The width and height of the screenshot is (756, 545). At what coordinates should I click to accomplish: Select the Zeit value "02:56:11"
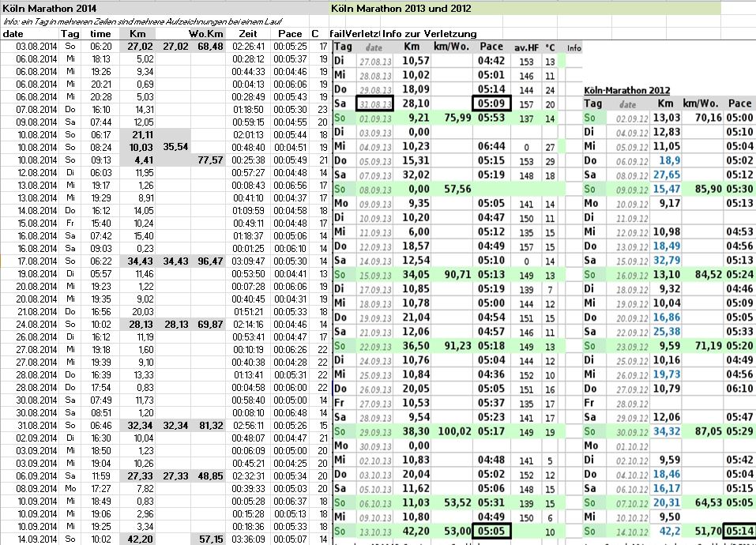pos(248,426)
